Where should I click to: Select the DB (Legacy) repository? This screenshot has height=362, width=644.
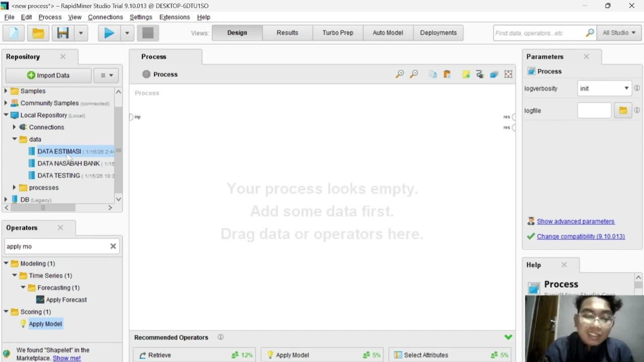click(x=36, y=200)
